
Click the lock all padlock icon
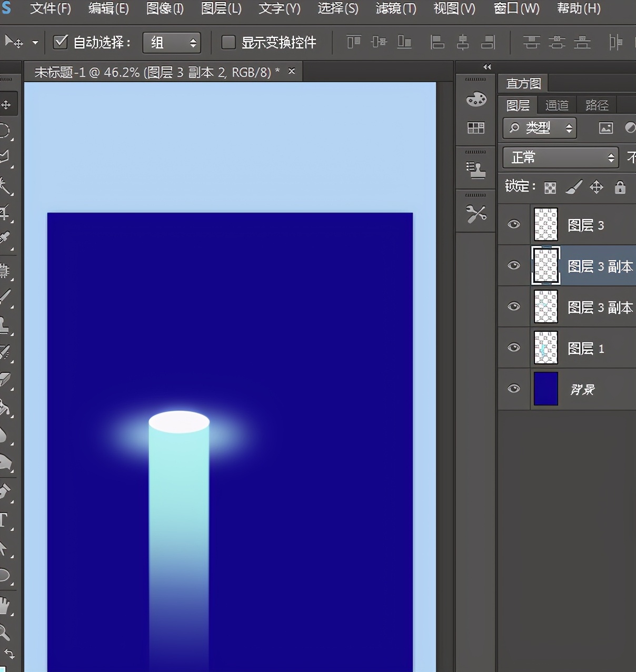point(620,187)
